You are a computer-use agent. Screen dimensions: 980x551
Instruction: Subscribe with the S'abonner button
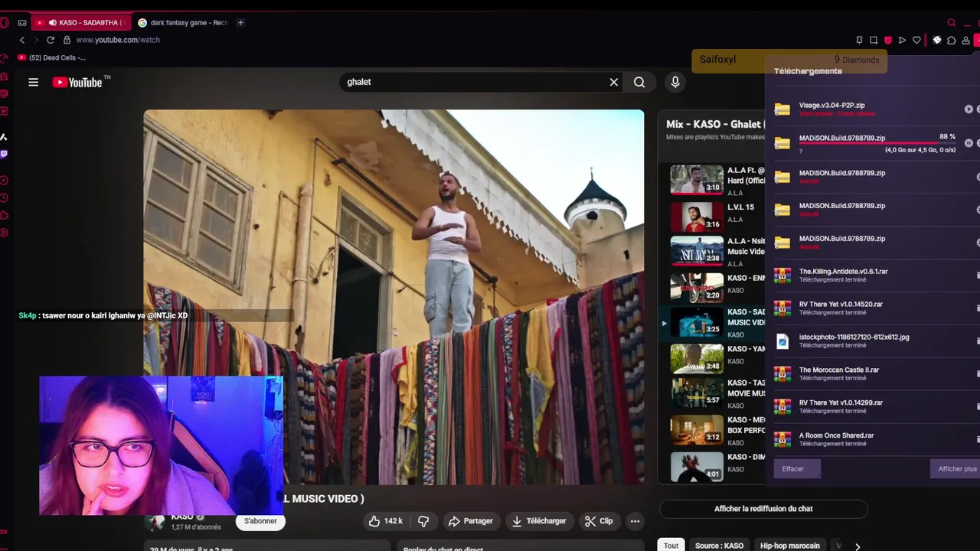260,521
